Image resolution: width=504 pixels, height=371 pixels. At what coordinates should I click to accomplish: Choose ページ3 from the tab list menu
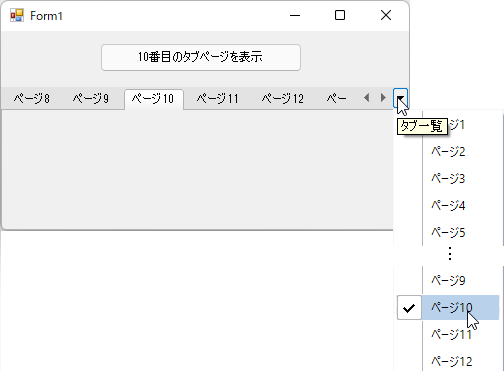pos(448,179)
